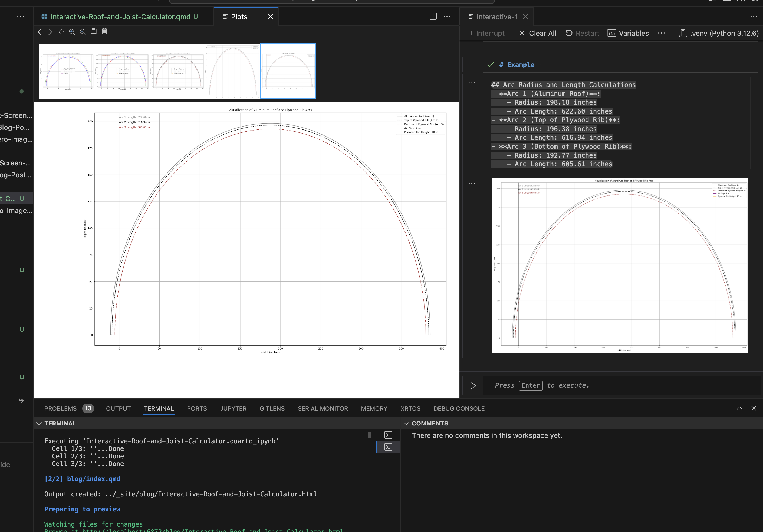
Task: Focus the Press Enter to execute input
Action: 621,385
